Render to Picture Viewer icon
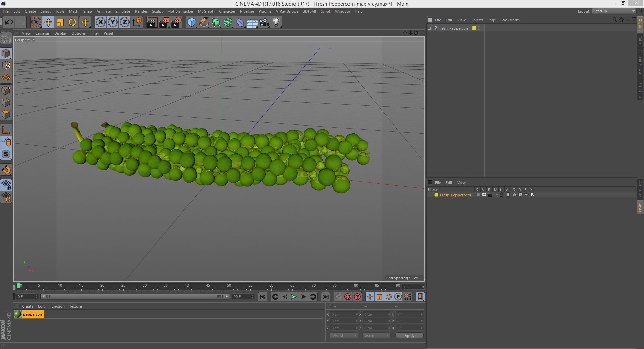 pyautogui.click(x=164, y=22)
